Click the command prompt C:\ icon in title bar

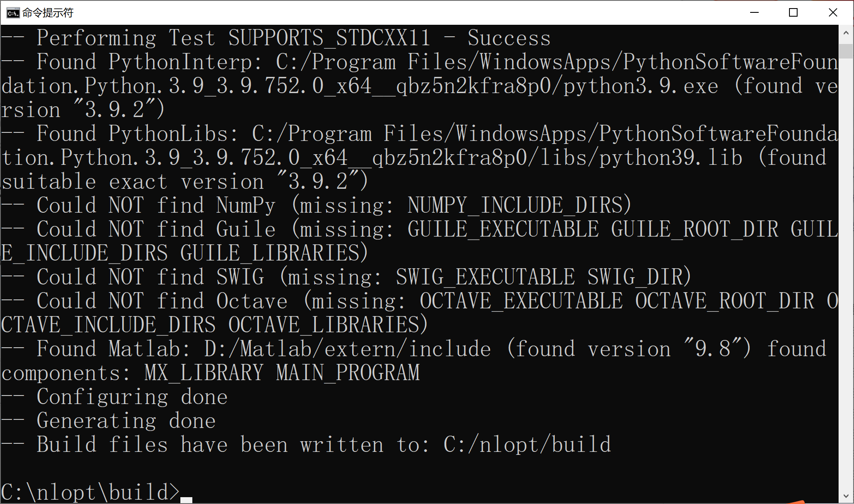pyautogui.click(x=12, y=12)
